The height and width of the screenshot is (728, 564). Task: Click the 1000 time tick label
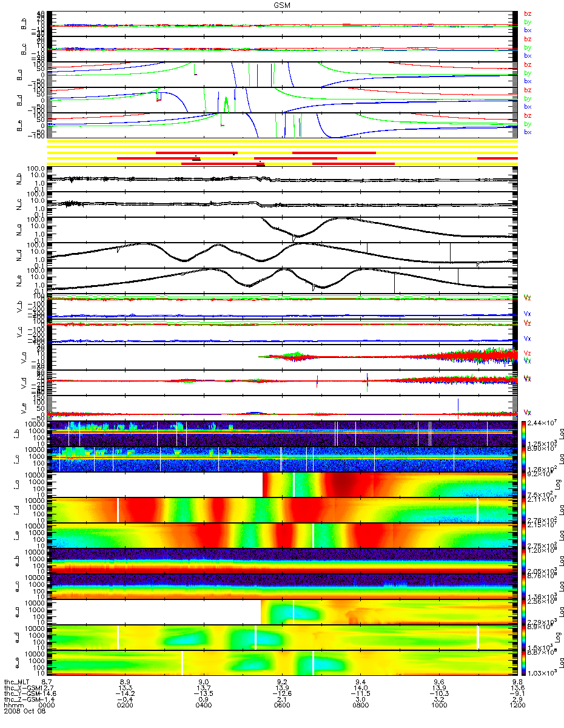[439, 705]
